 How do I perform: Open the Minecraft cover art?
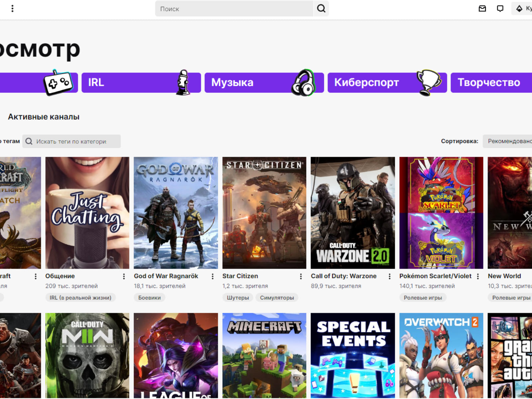(264, 355)
